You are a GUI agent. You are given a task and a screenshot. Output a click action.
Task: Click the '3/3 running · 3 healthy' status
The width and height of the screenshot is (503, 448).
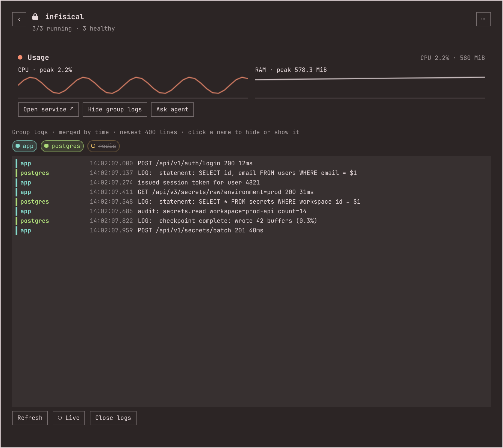pos(74,29)
